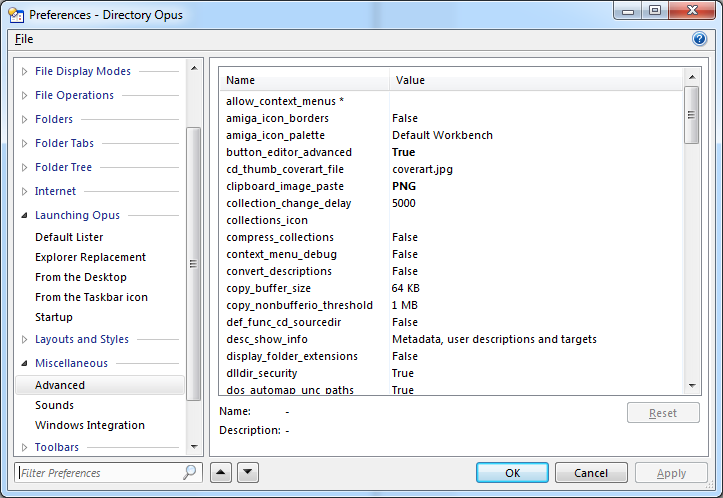Click the Cancel button
723x498 pixels.
pyautogui.click(x=591, y=473)
